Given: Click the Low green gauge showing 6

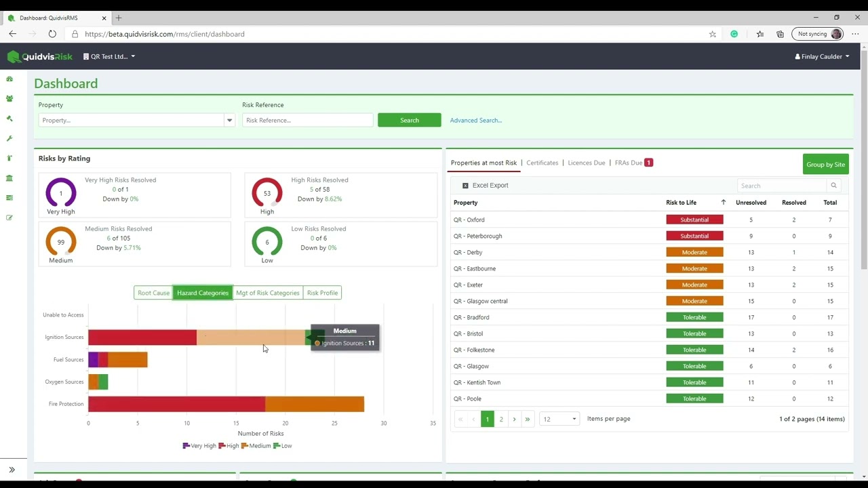Looking at the screenshot, I should [267, 242].
